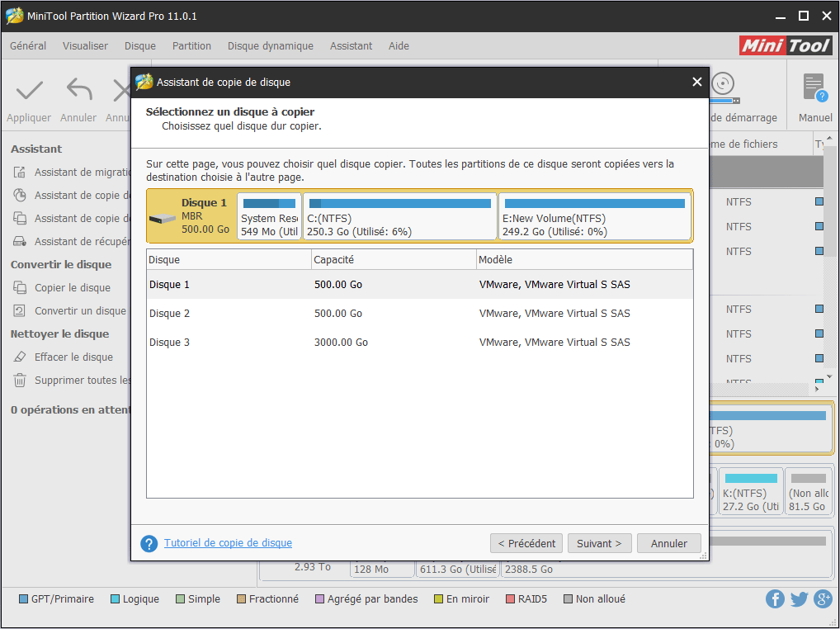Select the Disque 3 row
840x629 pixels.
pyautogui.click(x=419, y=343)
